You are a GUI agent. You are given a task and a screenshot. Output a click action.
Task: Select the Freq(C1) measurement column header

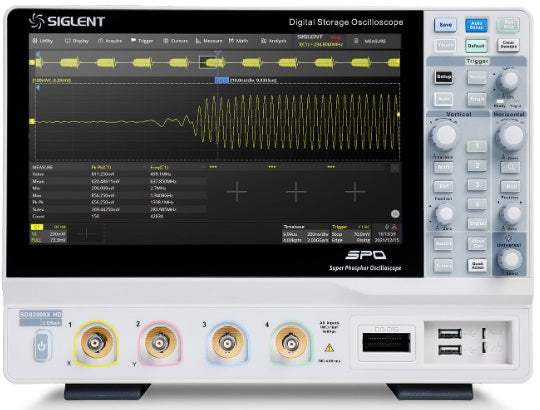pyautogui.click(x=160, y=168)
